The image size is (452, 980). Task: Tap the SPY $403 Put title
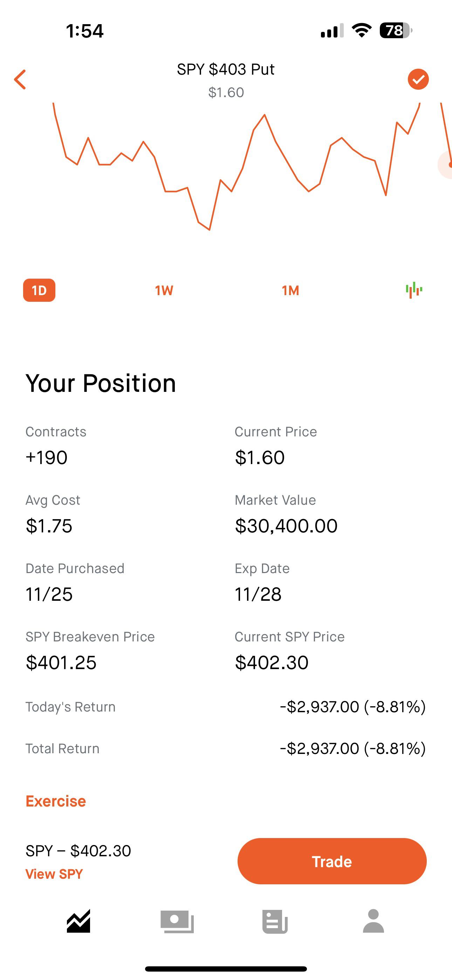click(226, 69)
